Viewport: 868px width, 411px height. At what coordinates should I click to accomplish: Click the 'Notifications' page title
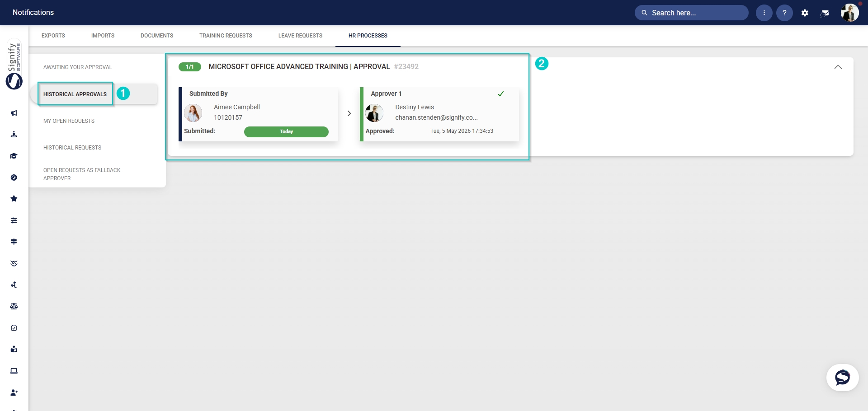[33, 12]
